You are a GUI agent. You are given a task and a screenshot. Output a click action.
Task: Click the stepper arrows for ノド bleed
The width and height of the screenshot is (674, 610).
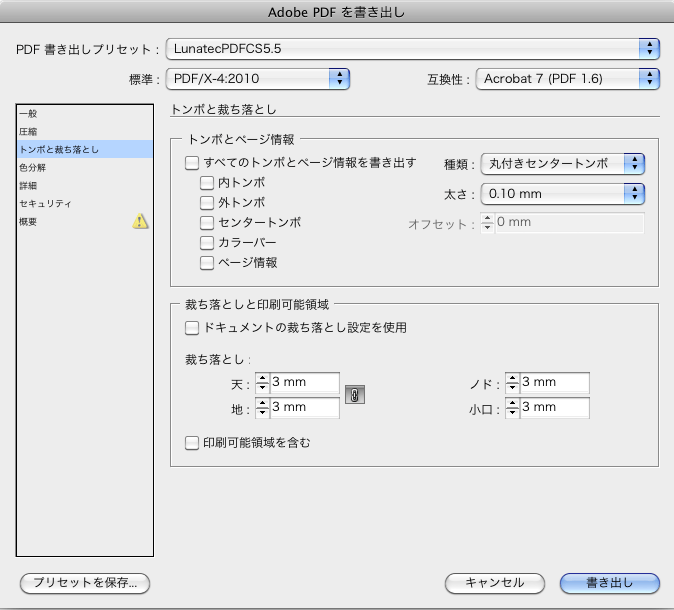tap(512, 383)
